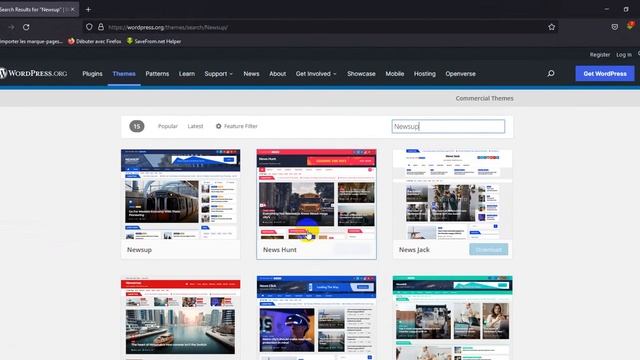Switch to the Popular themes tab
The width and height of the screenshot is (640, 360).
[168, 126]
